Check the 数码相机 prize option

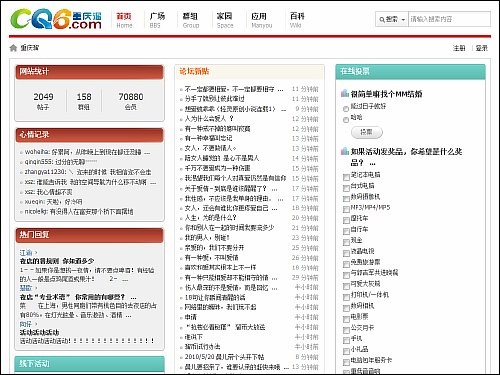(x=346, y=308)
